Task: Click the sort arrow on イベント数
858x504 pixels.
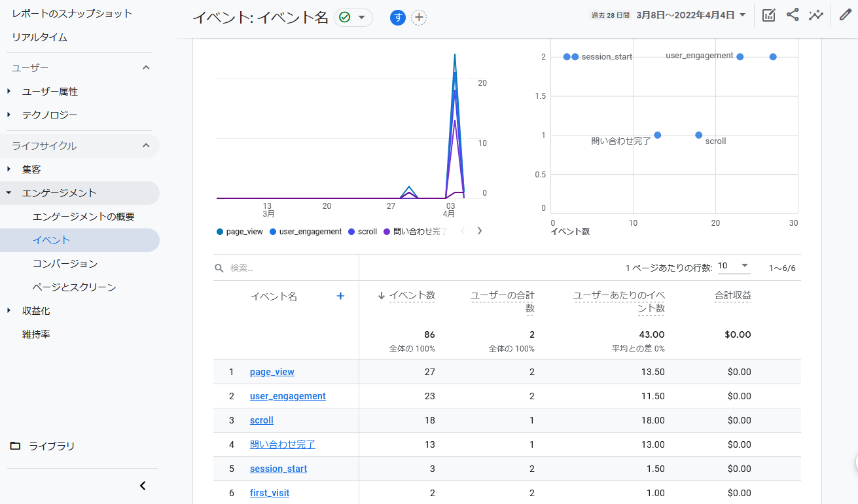Action: pyautogui.click(x=382, y=296)
